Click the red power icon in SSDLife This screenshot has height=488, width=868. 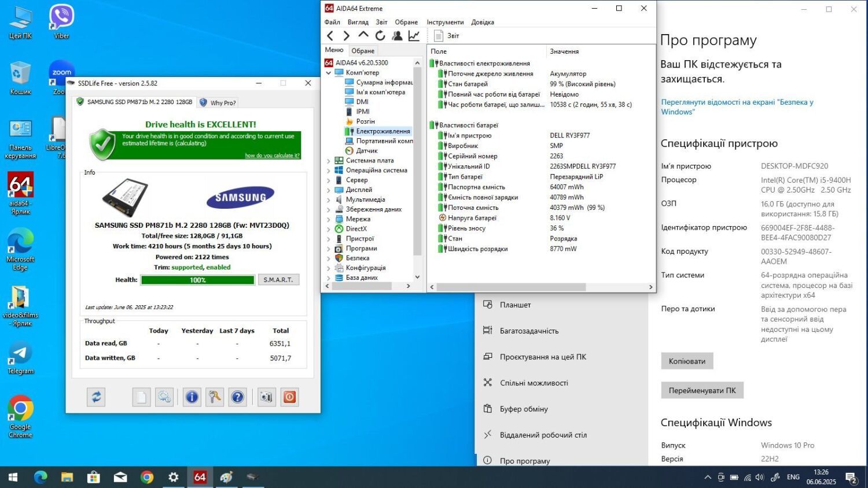[290, 397]
